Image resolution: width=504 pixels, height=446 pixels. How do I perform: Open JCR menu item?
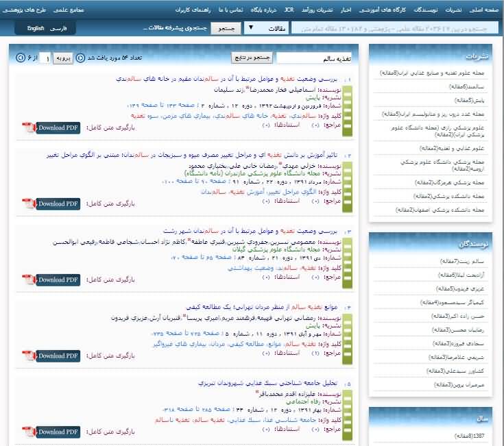(289, 10)
